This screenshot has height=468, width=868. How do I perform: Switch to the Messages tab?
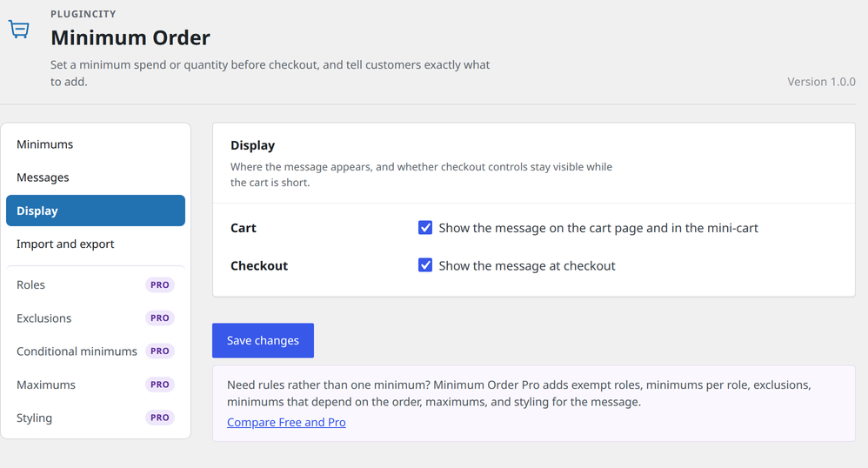point(95,177)
